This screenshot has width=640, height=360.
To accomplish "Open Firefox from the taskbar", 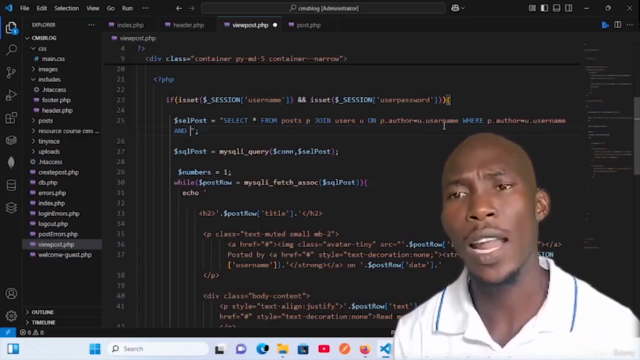I will tap(364, 349).
